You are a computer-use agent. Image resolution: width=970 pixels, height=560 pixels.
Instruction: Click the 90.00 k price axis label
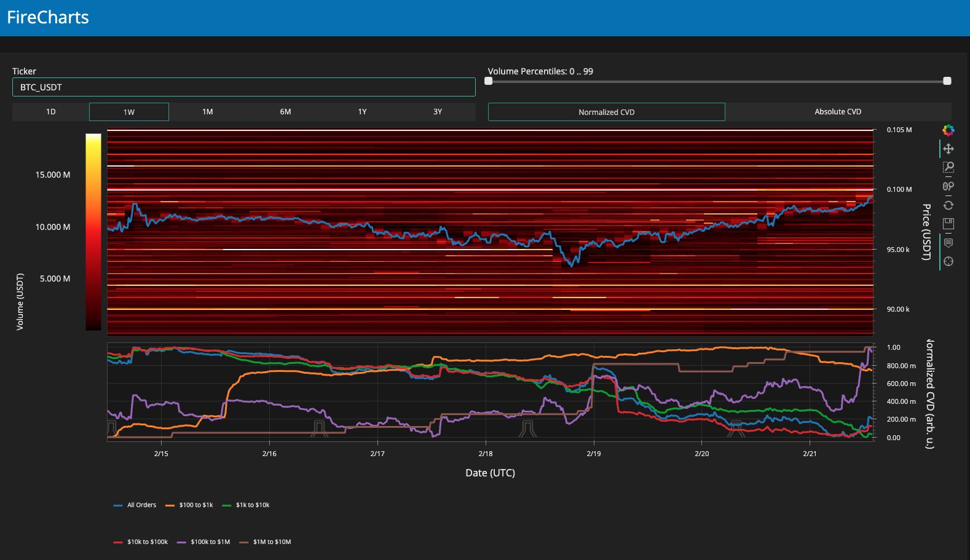898,309
